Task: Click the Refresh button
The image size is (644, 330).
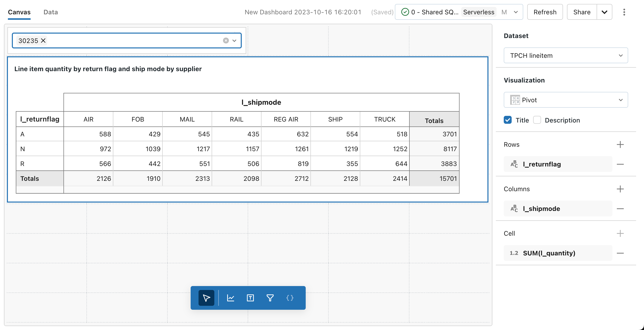Action: tap(545, 12)
